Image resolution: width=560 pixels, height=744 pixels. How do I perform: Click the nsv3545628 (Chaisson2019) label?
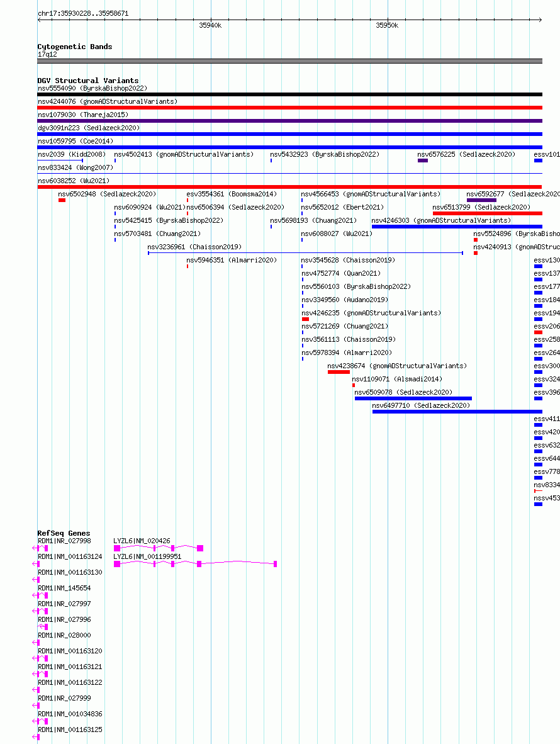point(348,261)
